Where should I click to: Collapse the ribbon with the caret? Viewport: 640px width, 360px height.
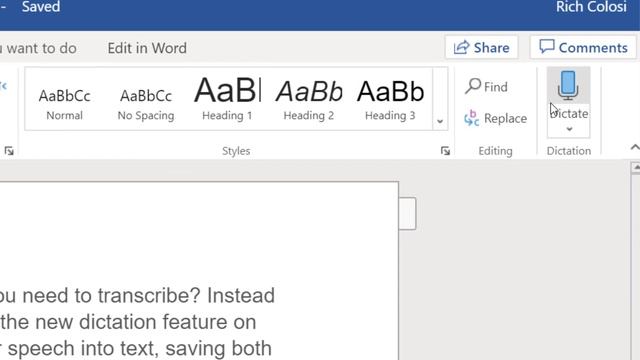635,147
